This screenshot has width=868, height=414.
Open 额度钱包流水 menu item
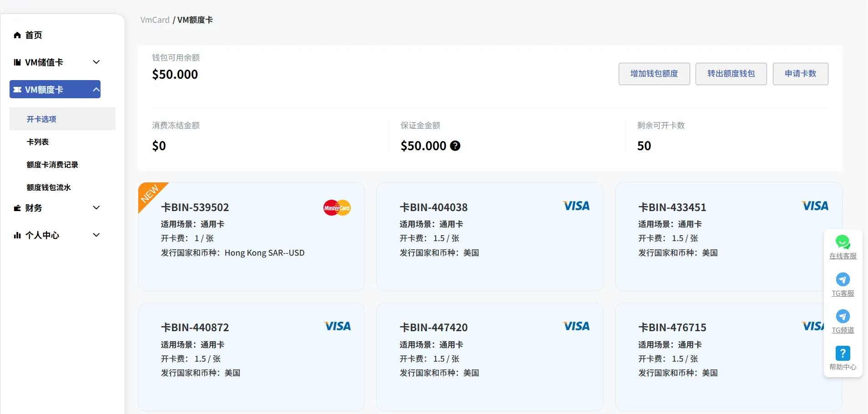(x=49, y=187)
